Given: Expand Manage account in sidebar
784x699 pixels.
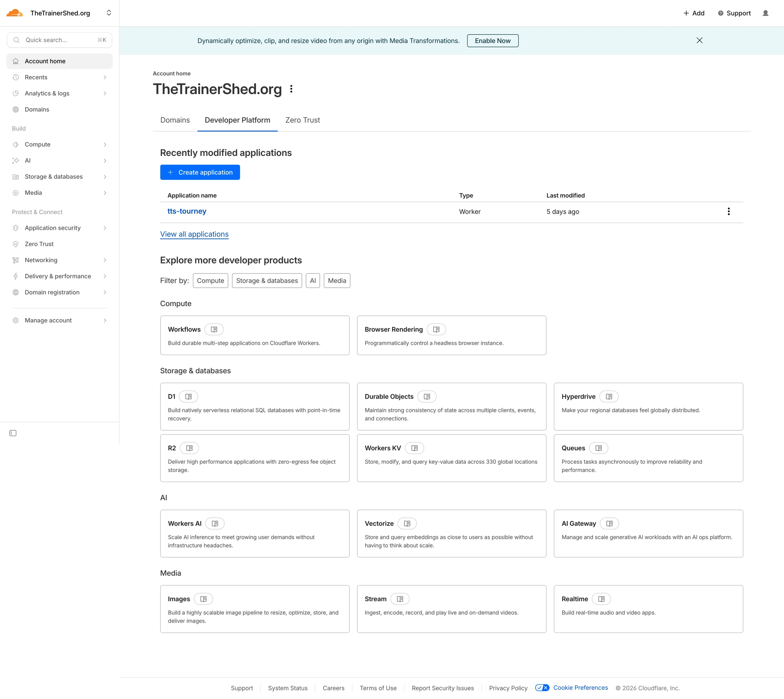Looking at the screenshot, I should [59, 320].
